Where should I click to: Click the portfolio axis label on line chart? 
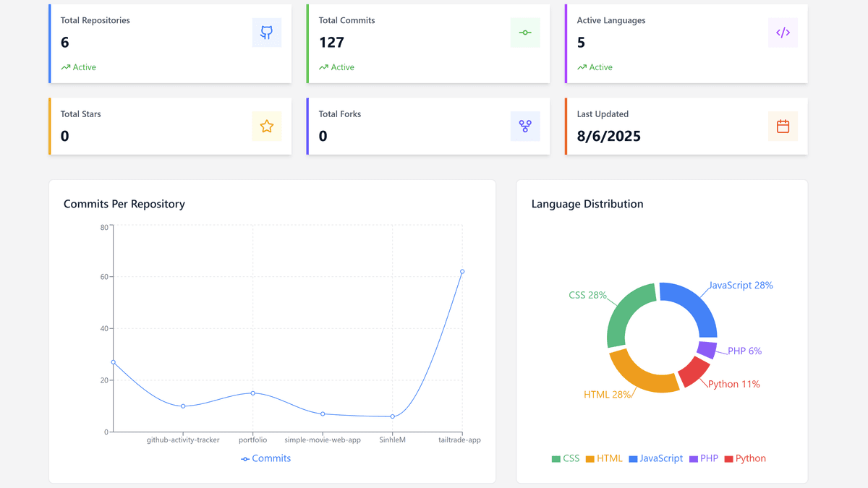[x=252, y=440]
